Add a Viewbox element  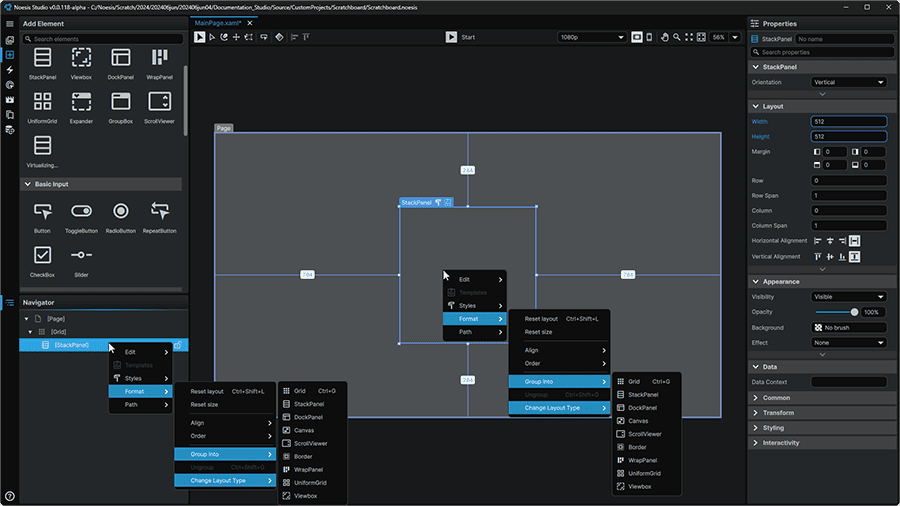[x=82, y=64]
